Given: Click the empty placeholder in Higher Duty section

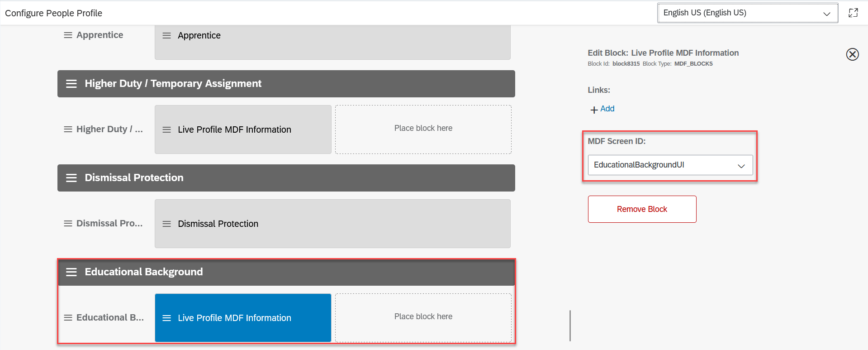Looking at the screenshot, I should click(x=423, y=129).
